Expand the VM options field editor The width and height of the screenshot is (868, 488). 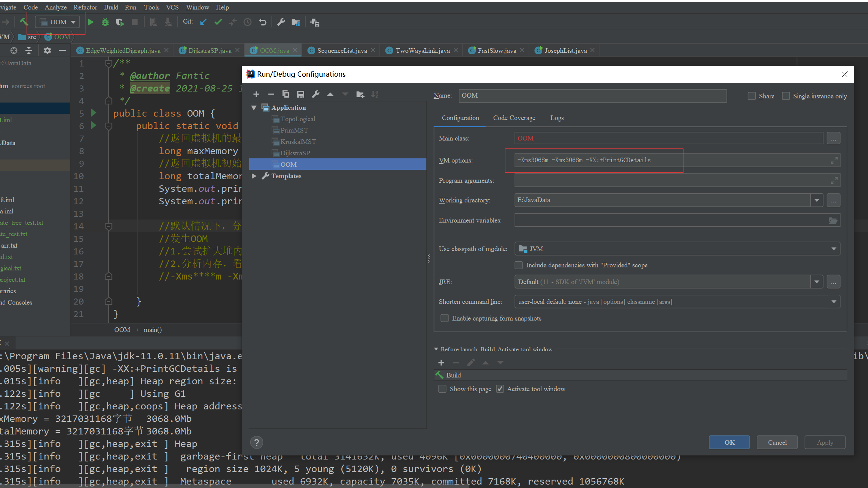click(x=834, y=160)
